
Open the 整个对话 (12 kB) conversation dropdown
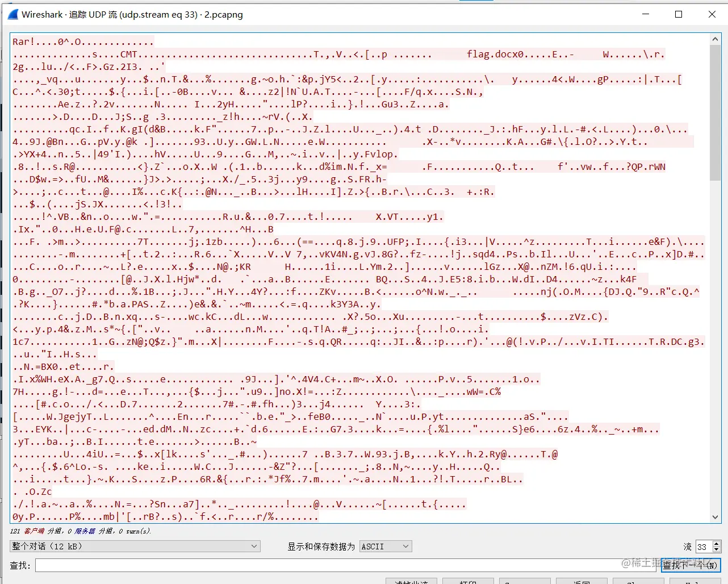click(135, 546)
